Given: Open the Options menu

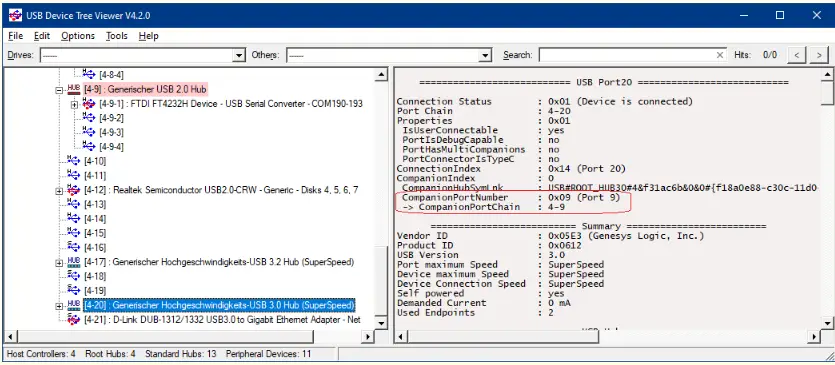Looking at the screenshot, I should point(78,36).
